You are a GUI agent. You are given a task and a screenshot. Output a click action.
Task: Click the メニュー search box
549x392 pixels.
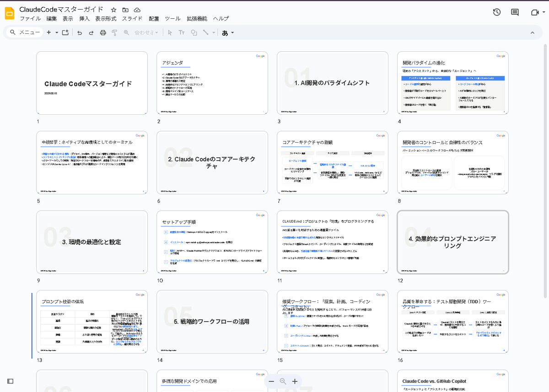(x=26, y=32)
